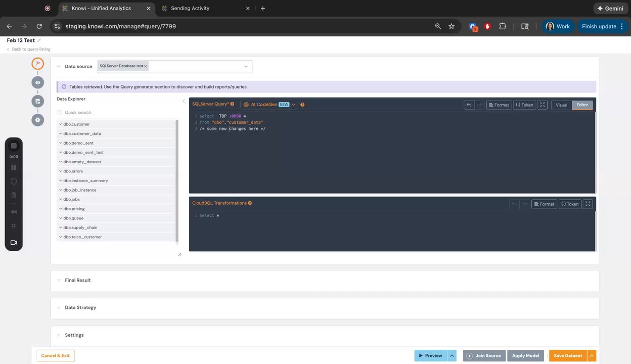Switch query editor to Editor mode
The image size is (631, 364).
582,105
